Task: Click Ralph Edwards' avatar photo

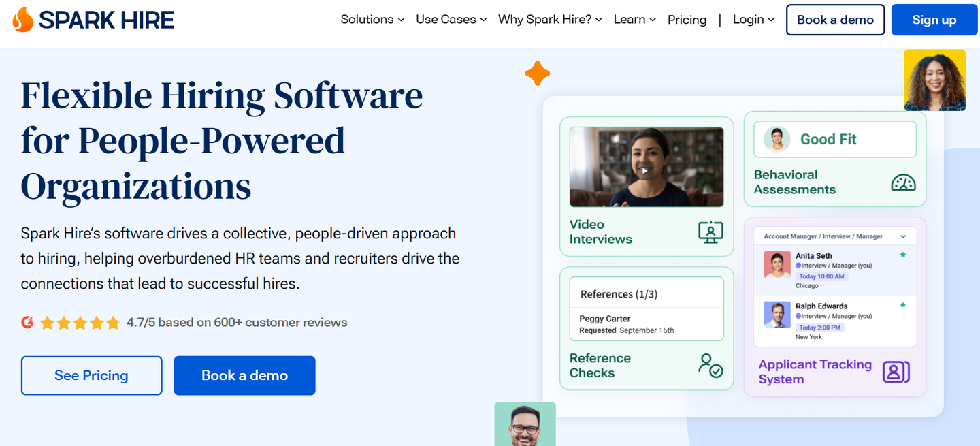Action: [x=777, y=315]
